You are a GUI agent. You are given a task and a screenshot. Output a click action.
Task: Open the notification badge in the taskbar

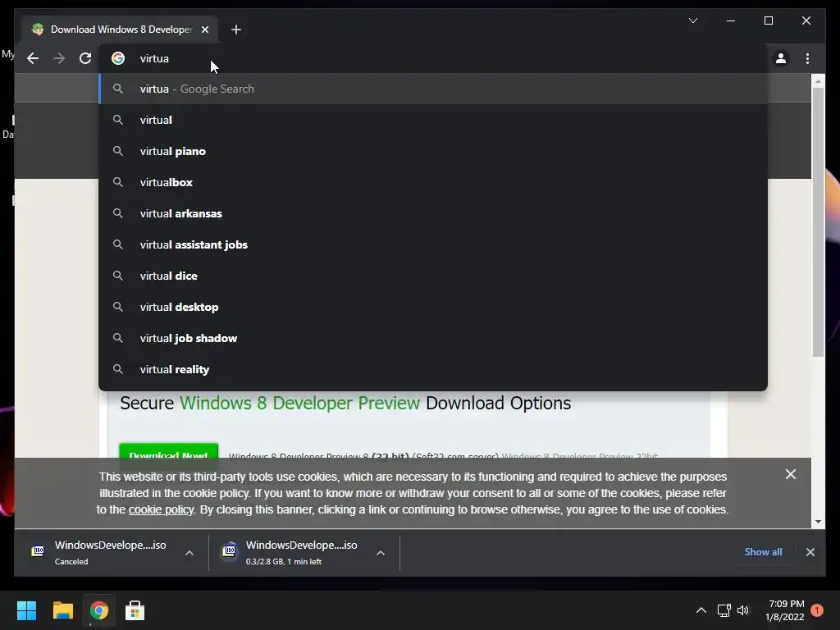pyautogui.click(x=817, y=610)
